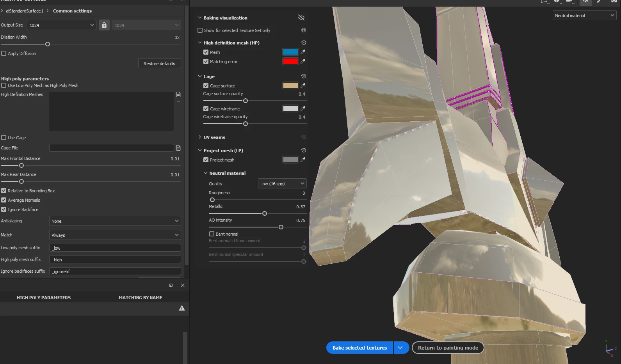Click Ignore backfaces suffix field
621x364 pixels.
(115, 271)
